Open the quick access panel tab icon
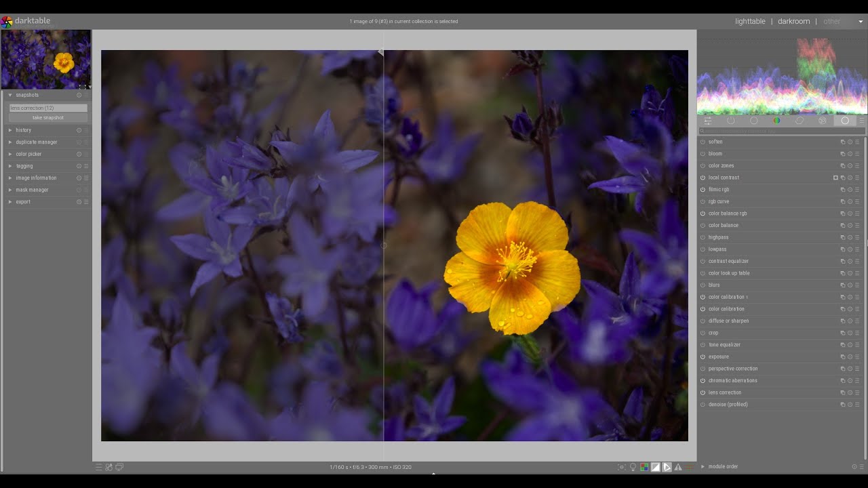 (x=707, y=121)
